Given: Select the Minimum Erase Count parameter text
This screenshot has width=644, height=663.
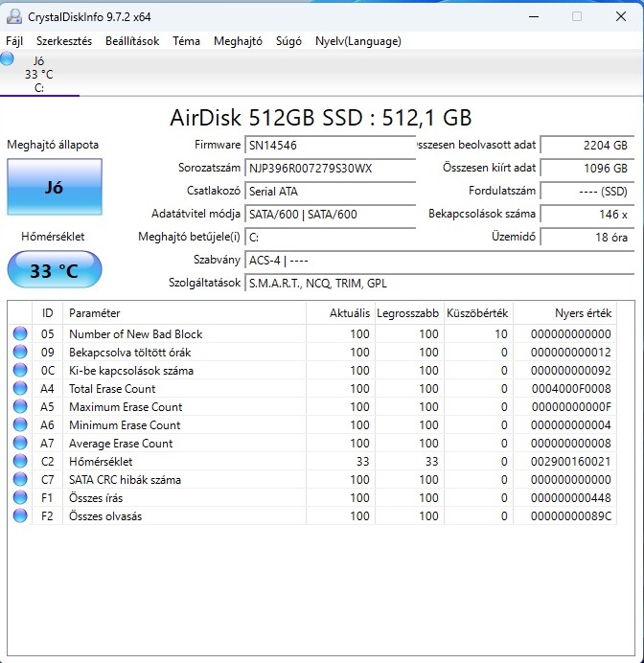Looking at the screenshot, I should (125, 425).
